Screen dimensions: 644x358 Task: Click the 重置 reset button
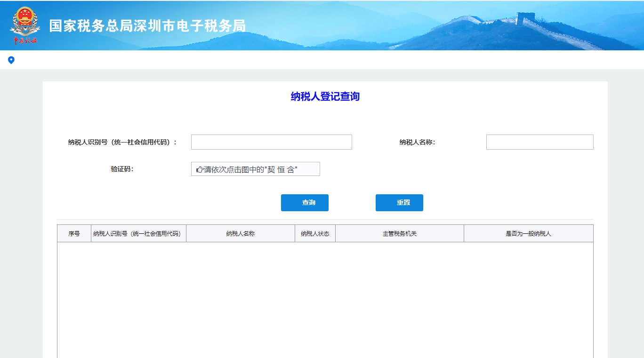point(399,202)
